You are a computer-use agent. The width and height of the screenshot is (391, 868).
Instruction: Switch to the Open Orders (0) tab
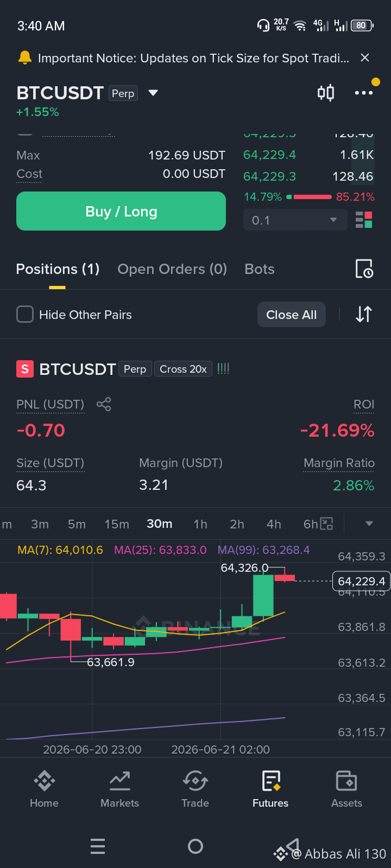pos(172,269)
